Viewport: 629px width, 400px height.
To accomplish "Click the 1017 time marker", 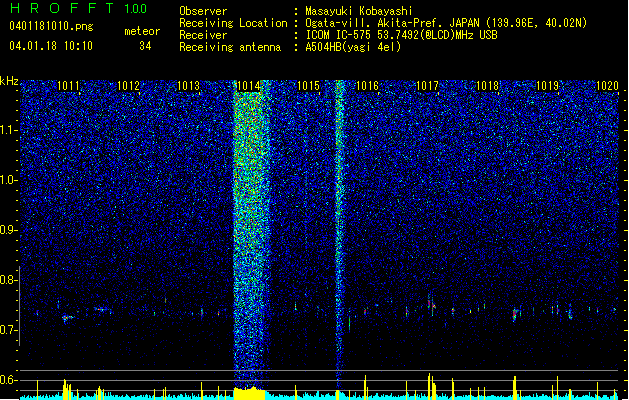I will tap(428, 86).
